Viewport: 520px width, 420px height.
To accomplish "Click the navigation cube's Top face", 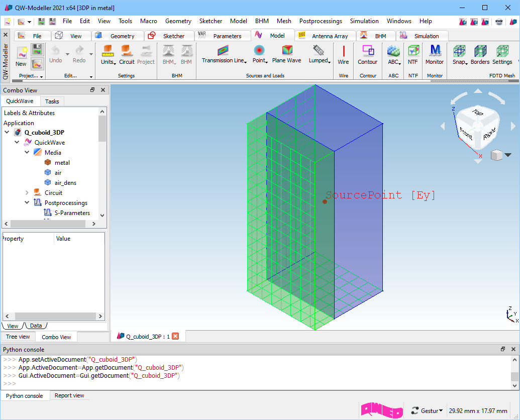I will tap(478, 113).
